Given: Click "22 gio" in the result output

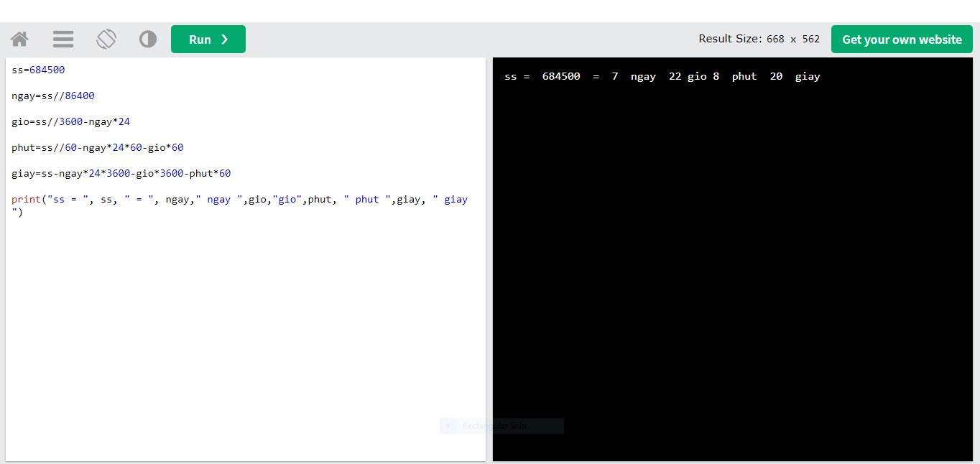Looking at the screenshot, I should pos(688,76).
